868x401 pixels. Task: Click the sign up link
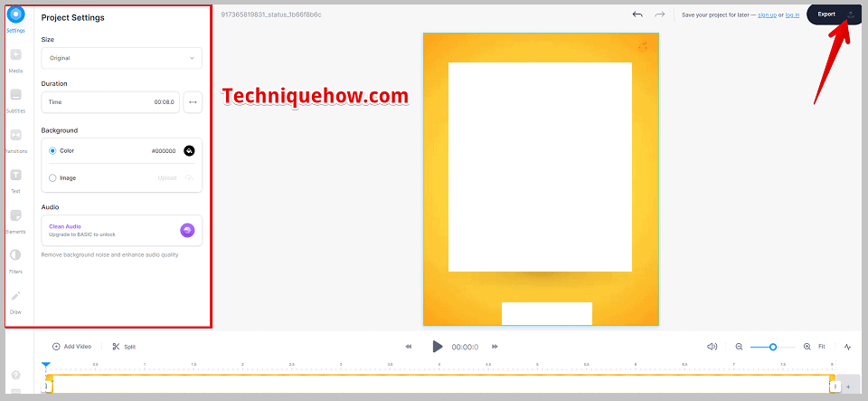(767, 15)
